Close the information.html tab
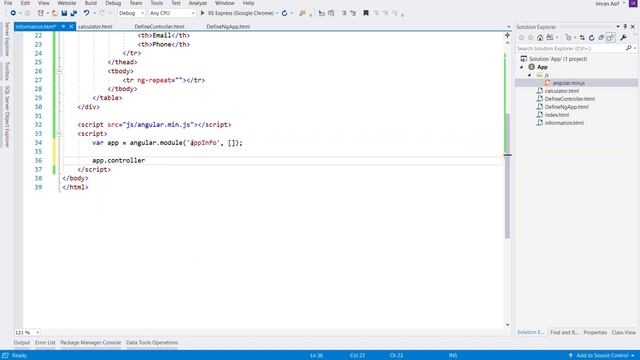The image size is (640, 360). pyautogui.click(x=71, y=27)
